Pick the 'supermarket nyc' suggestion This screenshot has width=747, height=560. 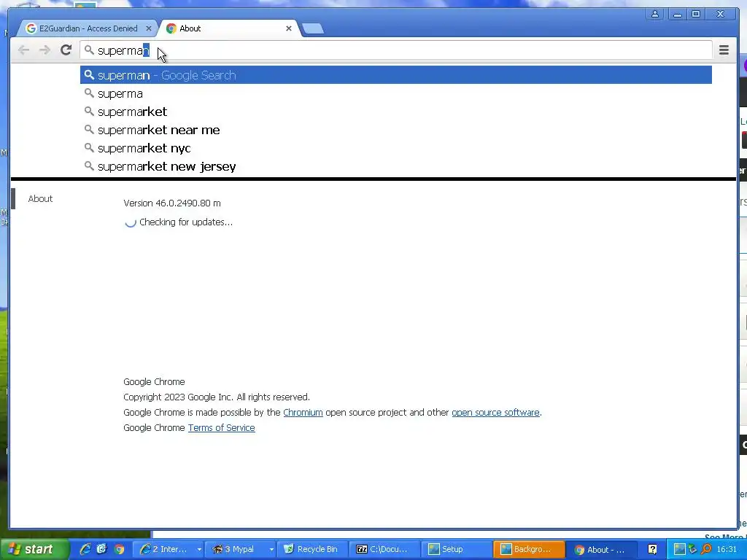click(x=396, y=148)
